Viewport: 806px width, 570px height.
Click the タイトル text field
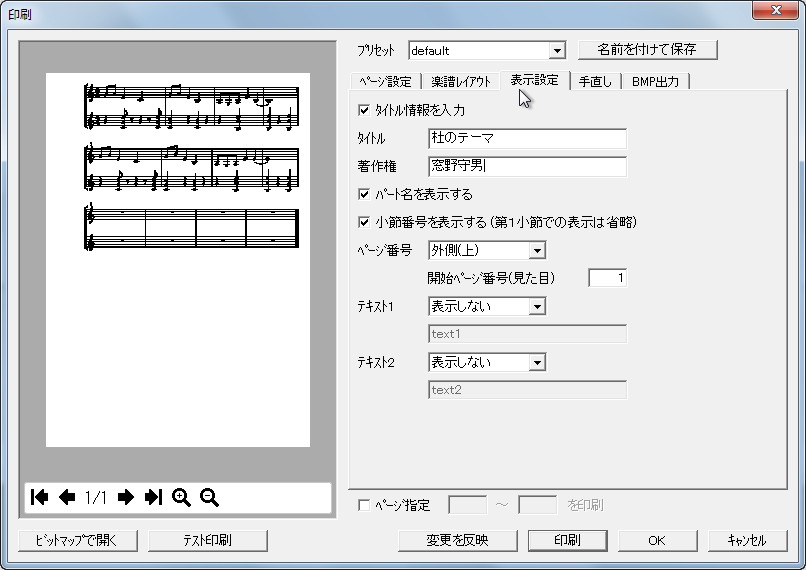point(527,138)
